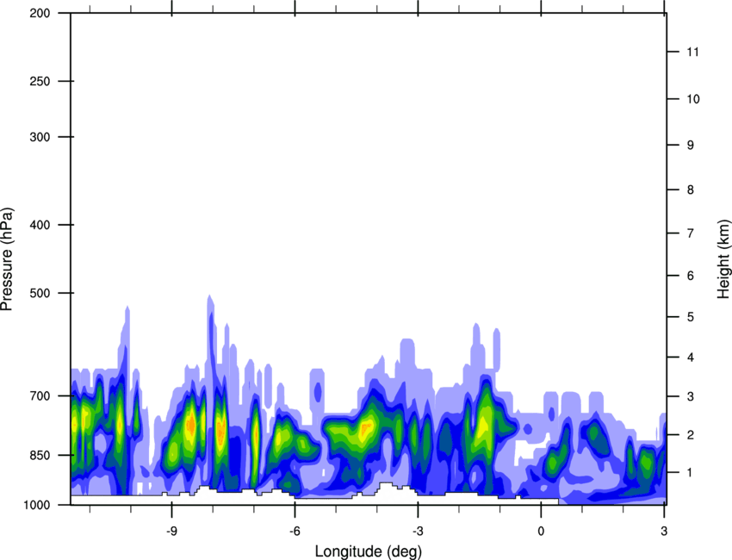Click the height tick label '4'

click(x=691, y=358)
